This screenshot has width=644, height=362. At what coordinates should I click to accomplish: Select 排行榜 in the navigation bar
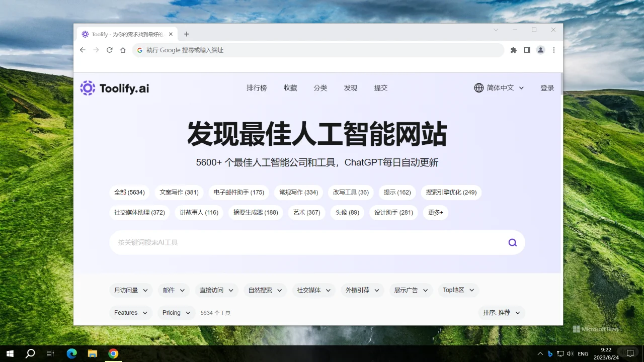point(257,87)
